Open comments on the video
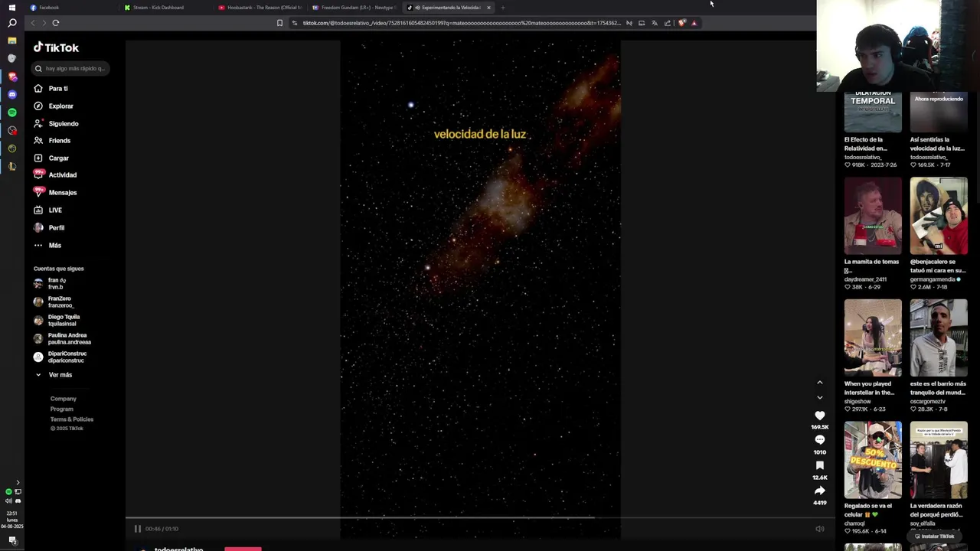This screenshot has width=980, height=551. (x=820, y=440)
